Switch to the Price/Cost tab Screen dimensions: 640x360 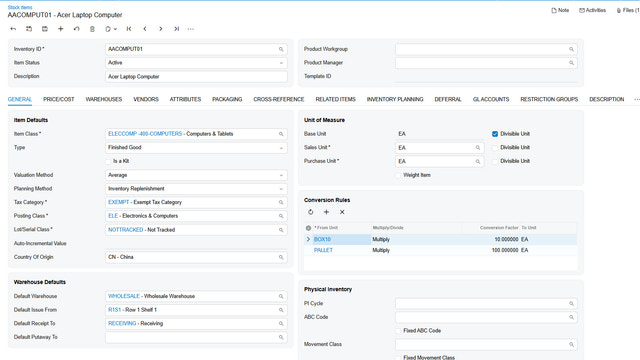tap(59, 99)
